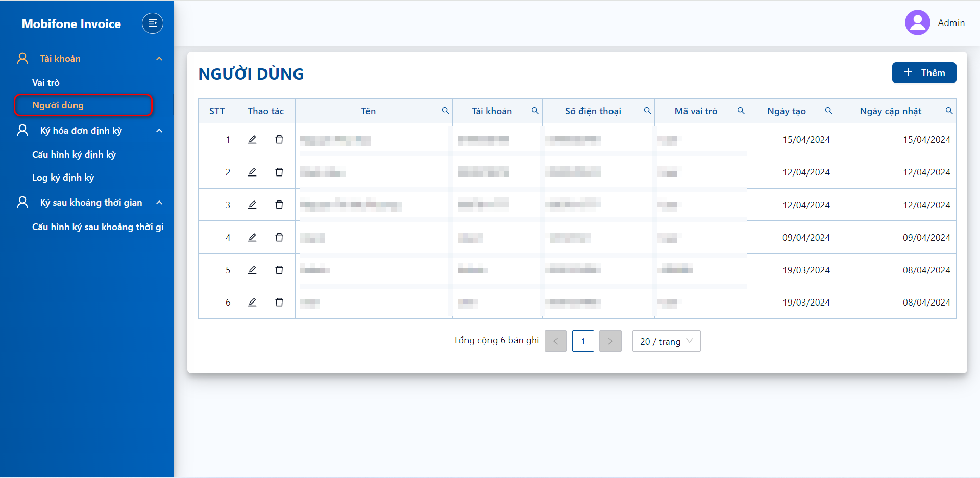Collapse the Ký hóa đơn định kỳ section

[159, 131]
